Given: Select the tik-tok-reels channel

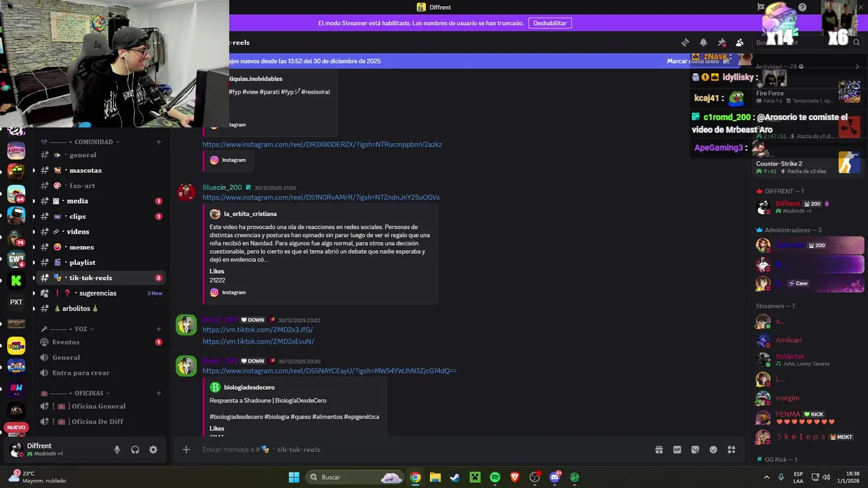Looking at the screenshot, I should tap(100, 278).
